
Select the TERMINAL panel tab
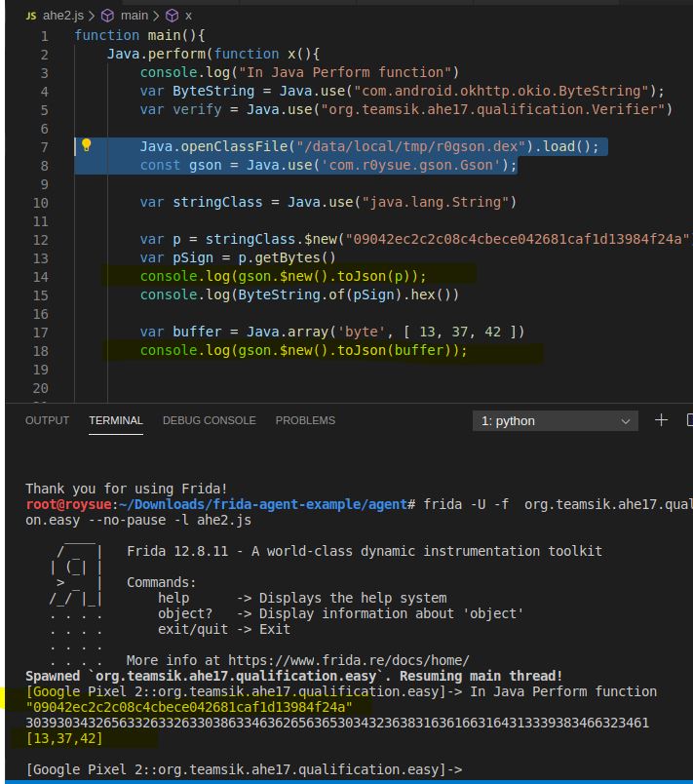pos(116,420)
